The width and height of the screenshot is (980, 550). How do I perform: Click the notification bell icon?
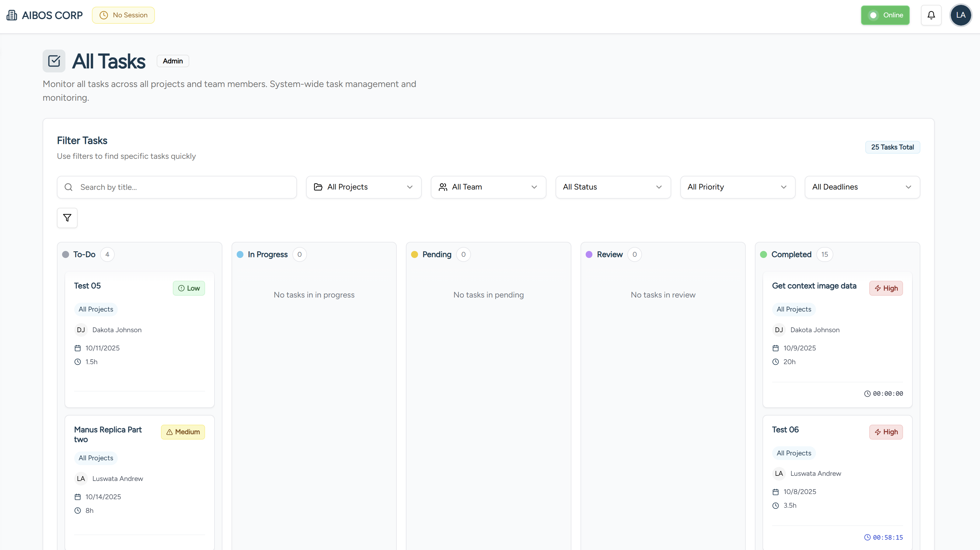931,15
